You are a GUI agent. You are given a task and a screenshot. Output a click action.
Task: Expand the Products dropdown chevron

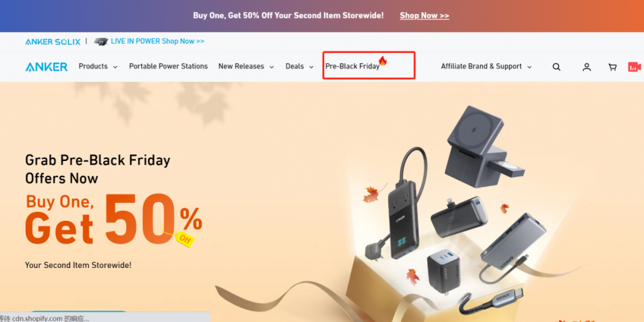[x=115, y=67]
